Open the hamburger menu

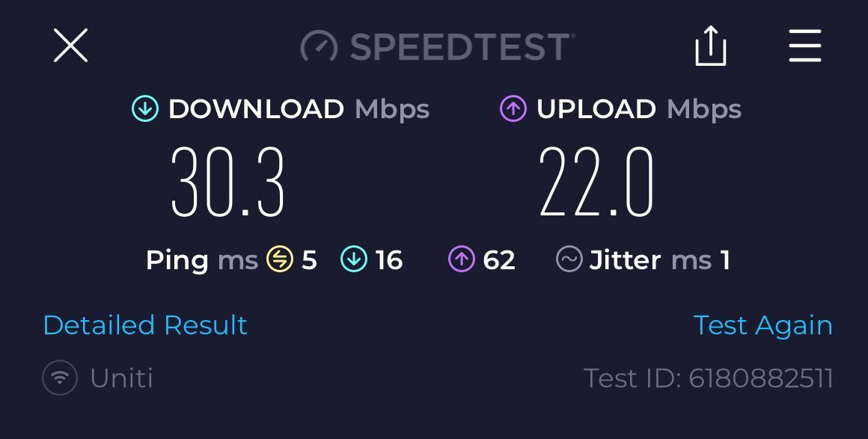(x=805, y=46)
